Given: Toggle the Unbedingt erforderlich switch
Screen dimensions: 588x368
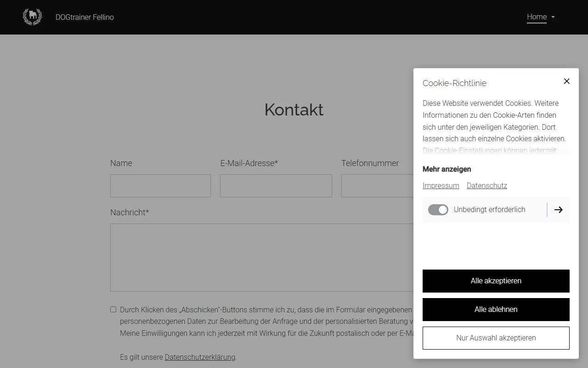Looking at the screenshot, I should click(438, 210).
